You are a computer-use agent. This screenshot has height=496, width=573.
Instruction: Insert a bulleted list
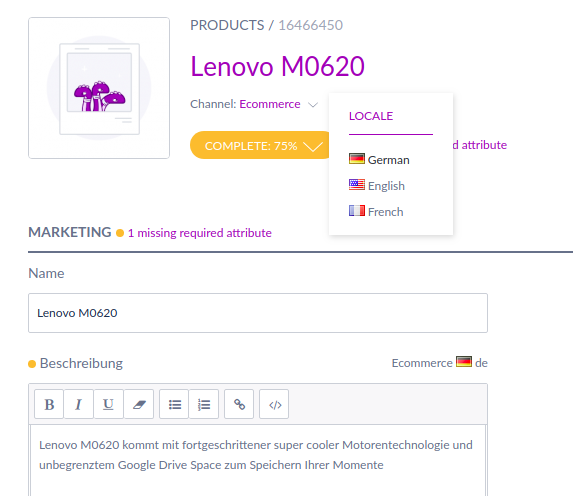pos(174,404)
